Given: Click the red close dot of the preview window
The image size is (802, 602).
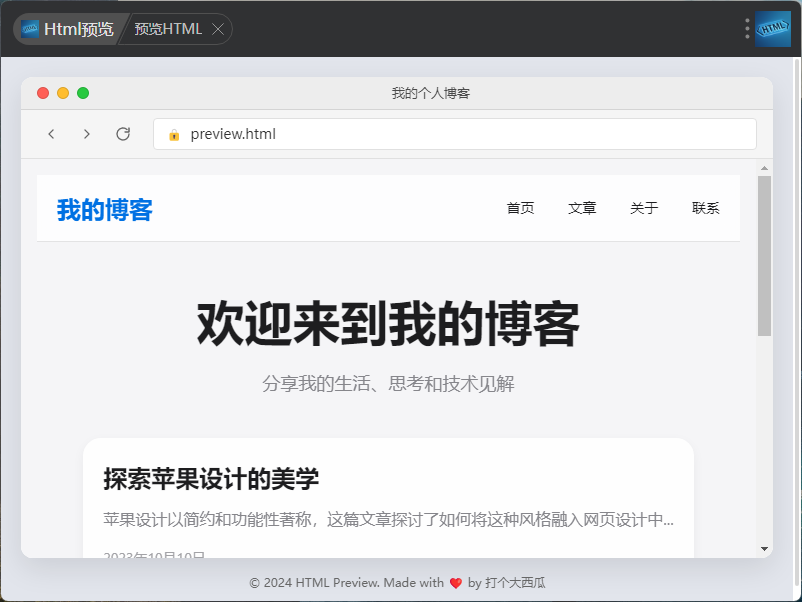Looking at the screenshot, I should pyautogui.click(x=43, y=93).
